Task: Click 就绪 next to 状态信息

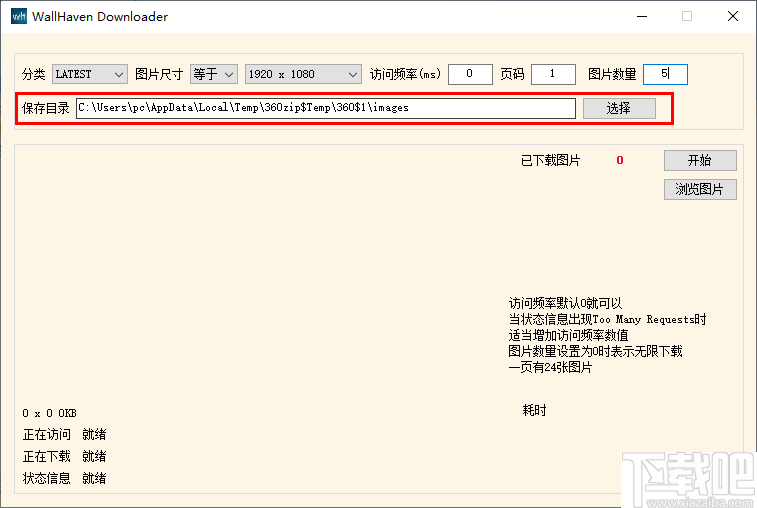Action: click(94, 478)
